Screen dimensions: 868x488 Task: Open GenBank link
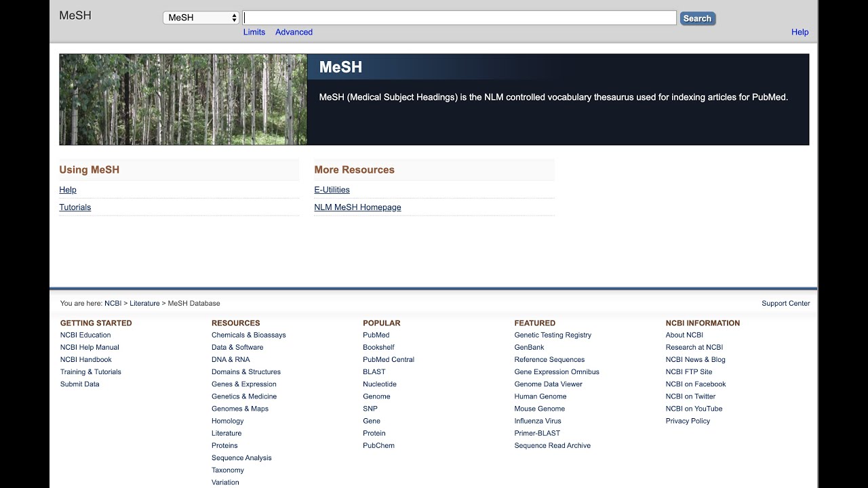coord(529,347)
